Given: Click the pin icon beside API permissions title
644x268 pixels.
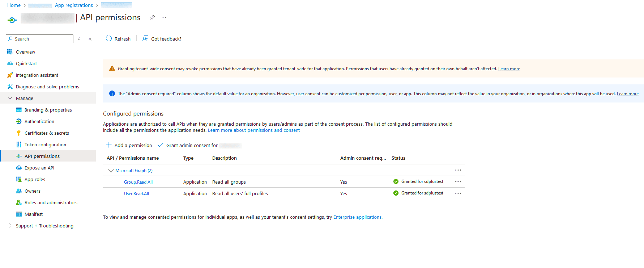Looking at the screenshot, I should pos(152,17).
